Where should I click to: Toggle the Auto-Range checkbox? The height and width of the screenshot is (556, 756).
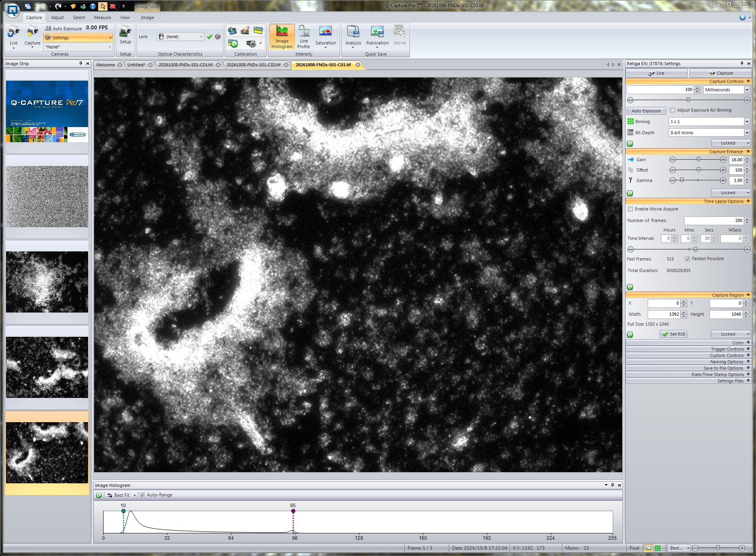tap(142, 495)
